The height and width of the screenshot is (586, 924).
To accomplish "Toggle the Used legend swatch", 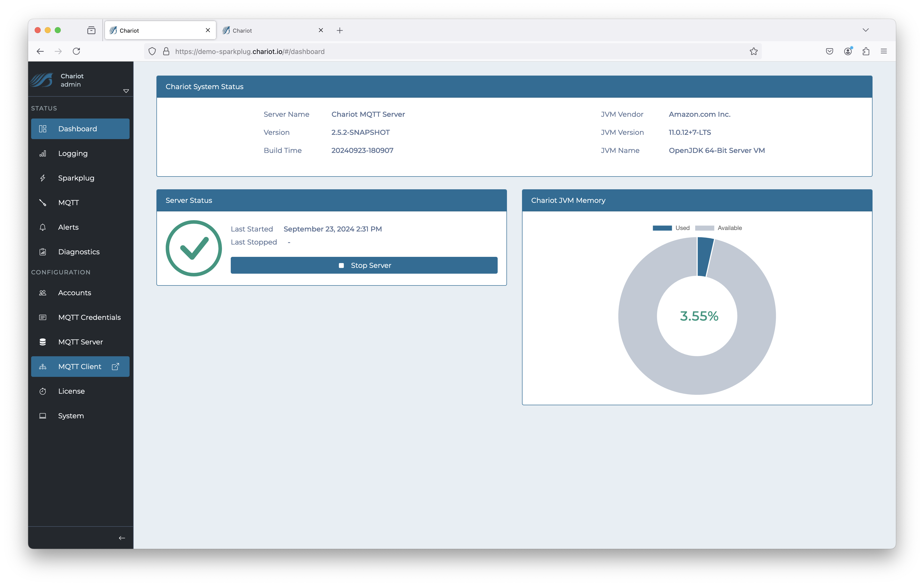I will pos(662,228).
